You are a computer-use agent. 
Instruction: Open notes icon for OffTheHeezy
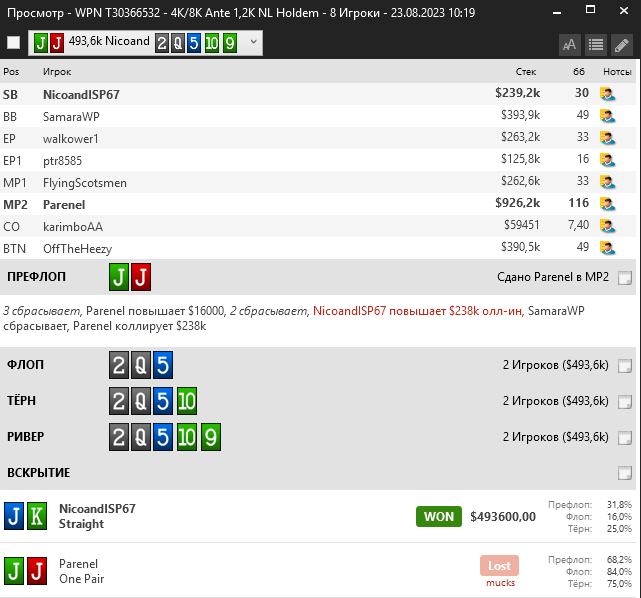coord(607,248)
